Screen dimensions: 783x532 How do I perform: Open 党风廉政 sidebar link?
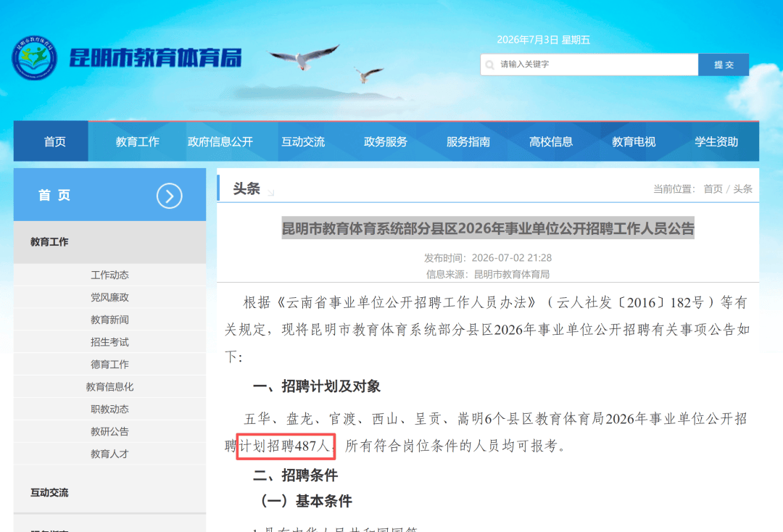(110, 297)
